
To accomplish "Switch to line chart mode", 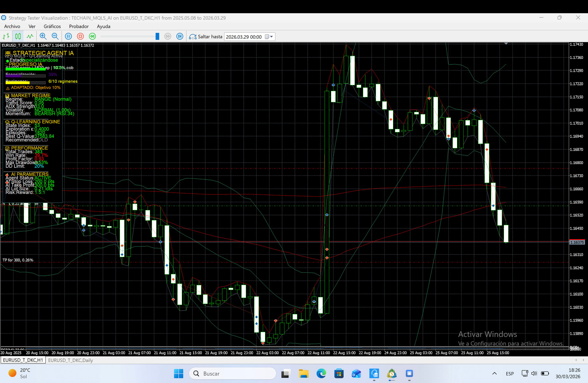I will pos(30,36).
